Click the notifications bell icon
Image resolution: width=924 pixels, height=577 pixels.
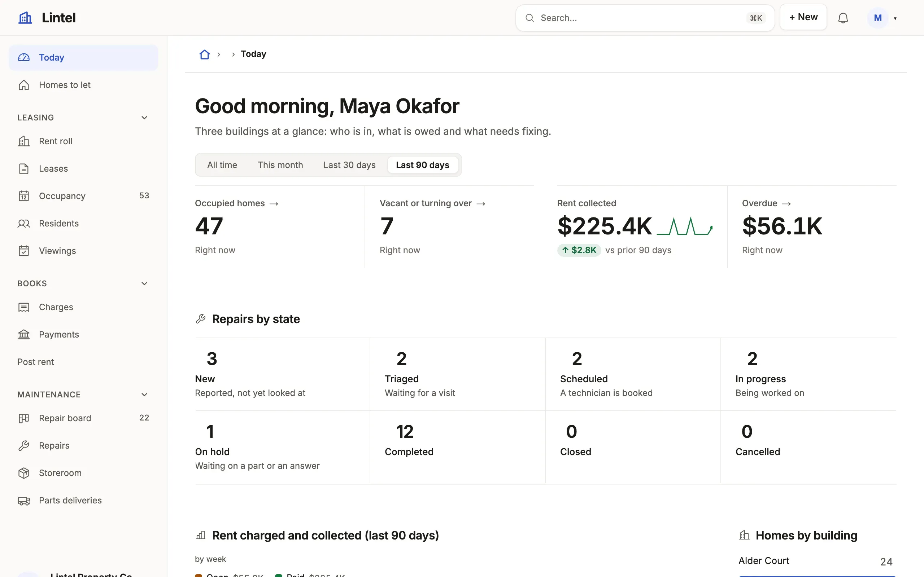tap(843, 18)
